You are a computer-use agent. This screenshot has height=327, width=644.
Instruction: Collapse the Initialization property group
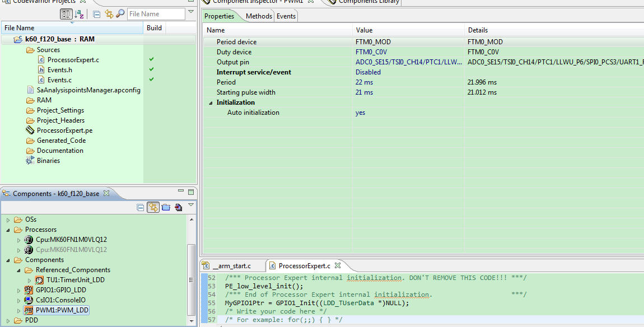pyautogui.click(x=211, y=102)
